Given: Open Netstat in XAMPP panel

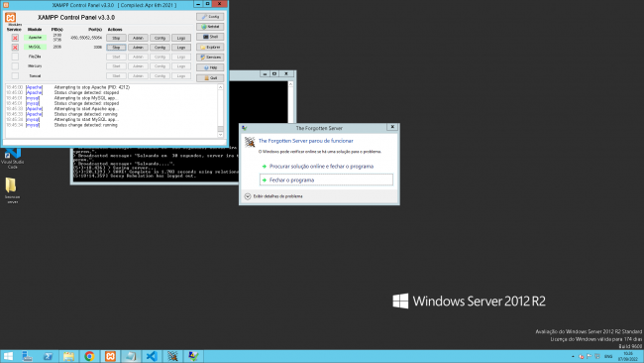Looking at the screenshot, I should tap(210, 27).
